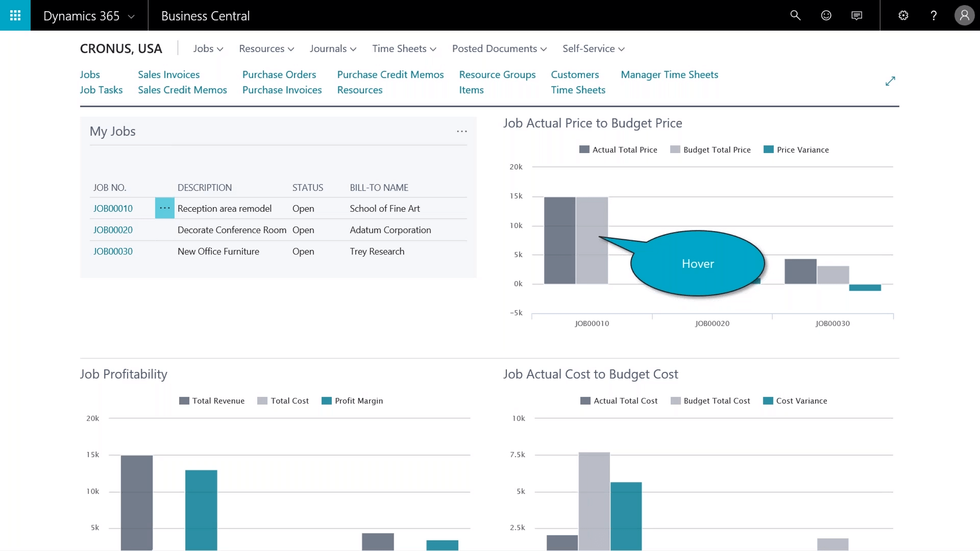The width and height of the screenshot is (980, 551).
Task: Open the Sales Invoices link
Action: click(168, 74)
